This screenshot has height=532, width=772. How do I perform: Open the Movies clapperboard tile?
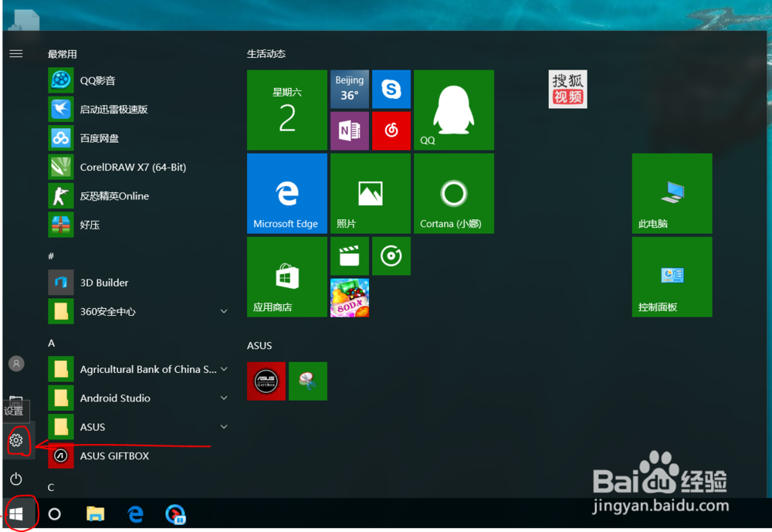(350, 256)
